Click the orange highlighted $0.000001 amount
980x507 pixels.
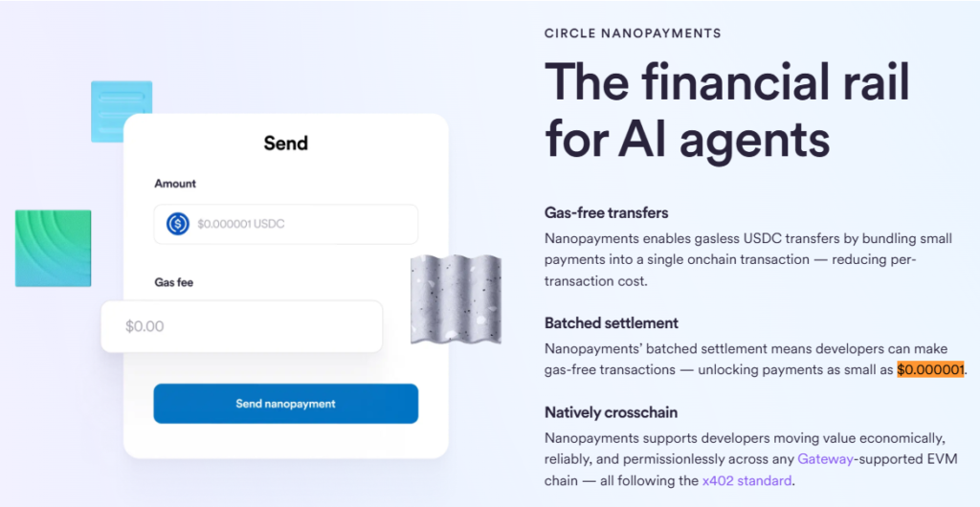click(x=929, y=369)
